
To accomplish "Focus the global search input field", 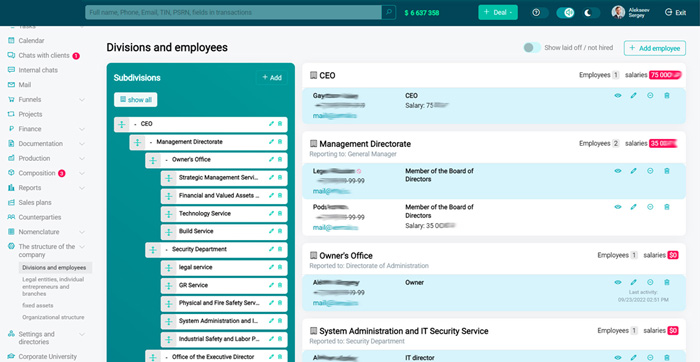I will coord(233,12).
